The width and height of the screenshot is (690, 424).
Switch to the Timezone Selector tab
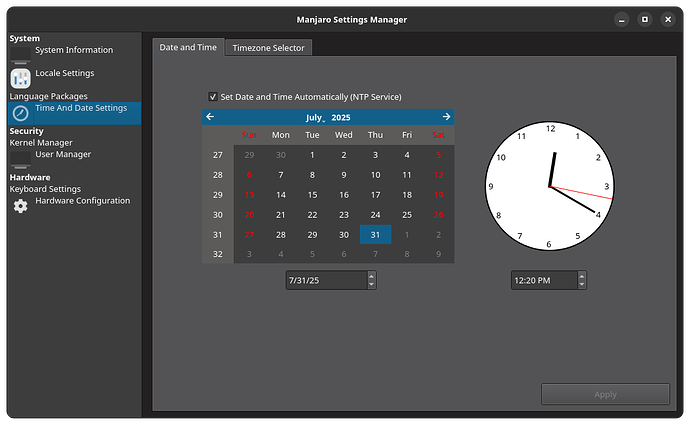[x=268, y=48]
